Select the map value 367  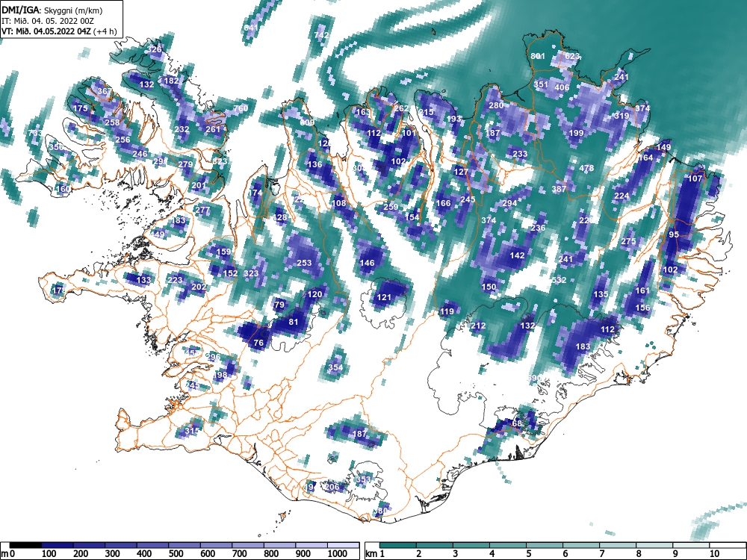click(105, 91)
